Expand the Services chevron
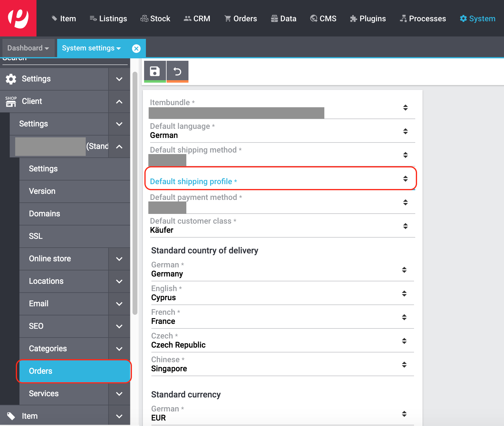Screen dimensions: 504x426 (119, 394)
